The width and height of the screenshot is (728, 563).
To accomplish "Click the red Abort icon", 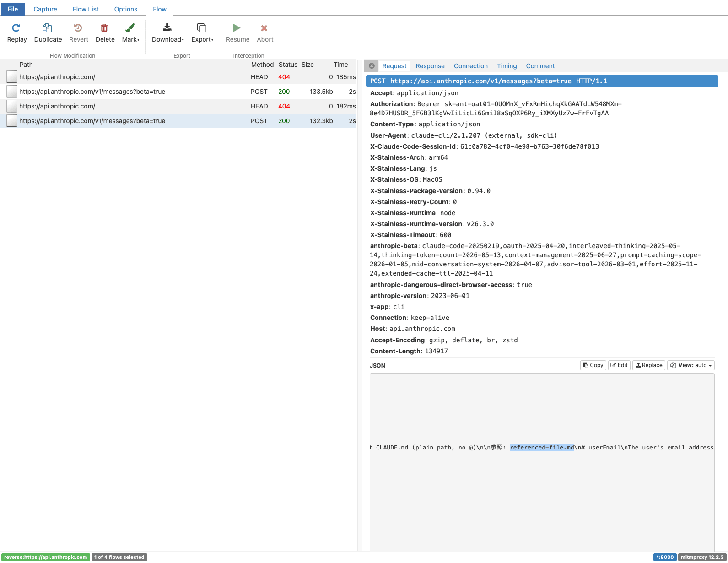I will click(x=264, y=28).
